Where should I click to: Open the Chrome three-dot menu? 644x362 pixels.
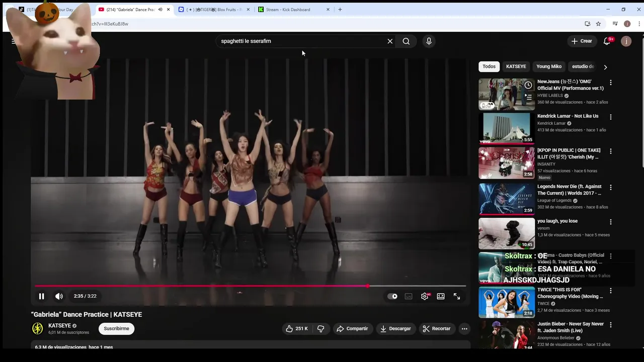click(639, 24)
